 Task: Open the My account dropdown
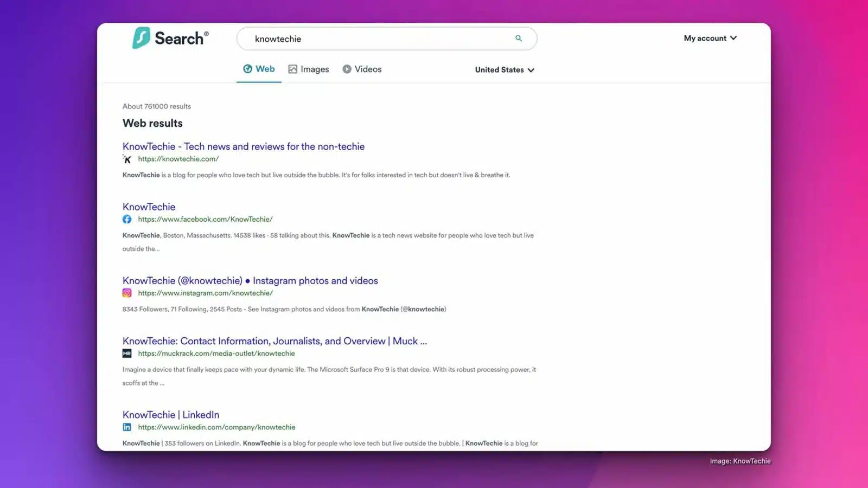pos(710,38)
